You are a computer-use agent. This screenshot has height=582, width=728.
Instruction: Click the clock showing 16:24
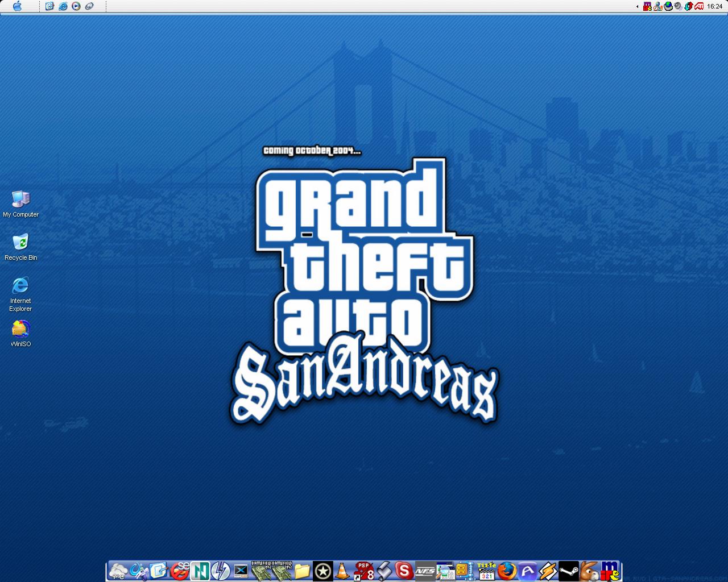(x=714, y=7)
